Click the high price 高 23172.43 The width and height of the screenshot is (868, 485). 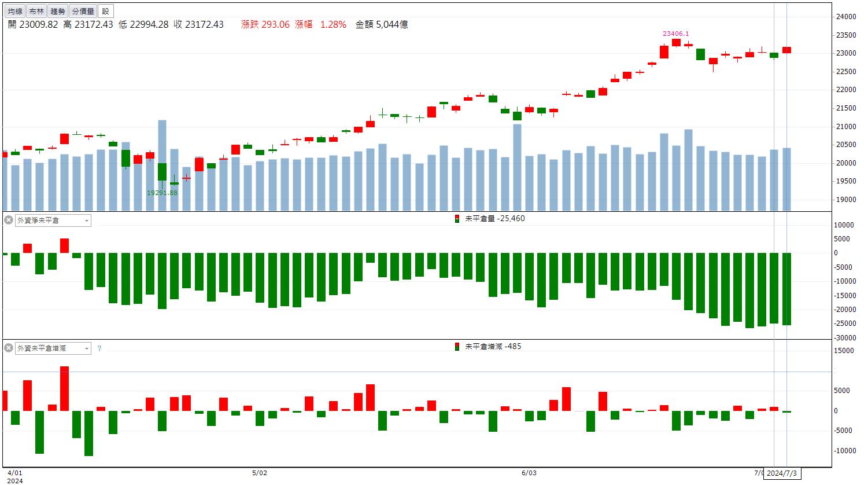(x=88, y=24)
